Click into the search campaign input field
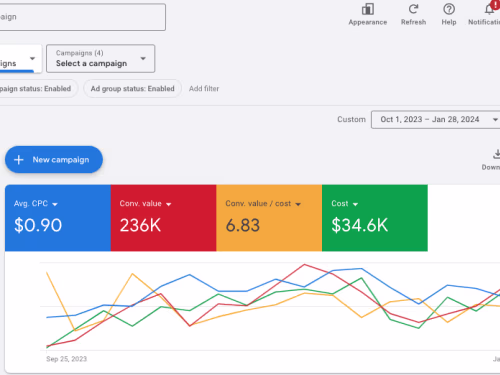Image resolution: width=500 pixels, height=375 pixels. coord(82,17)
